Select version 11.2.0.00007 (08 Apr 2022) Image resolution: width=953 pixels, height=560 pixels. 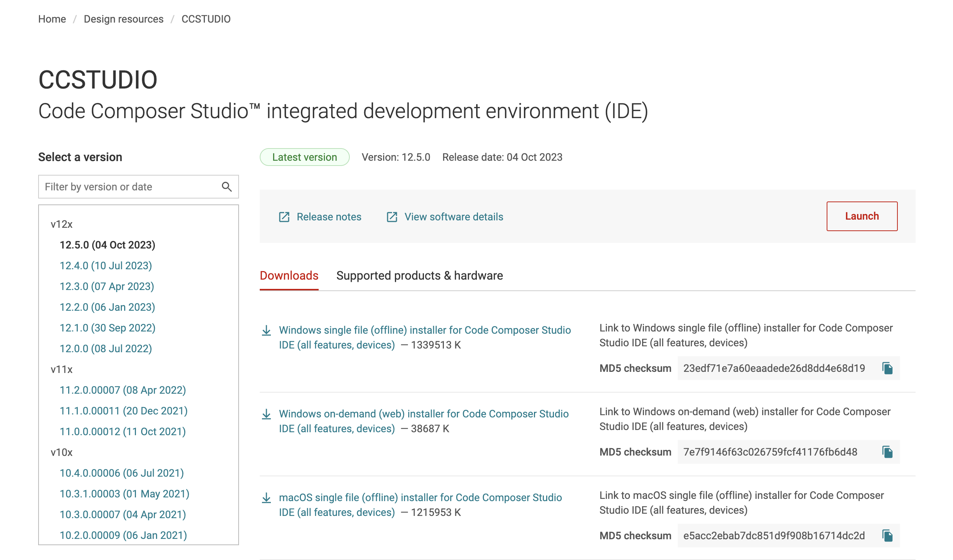point(123,390)
